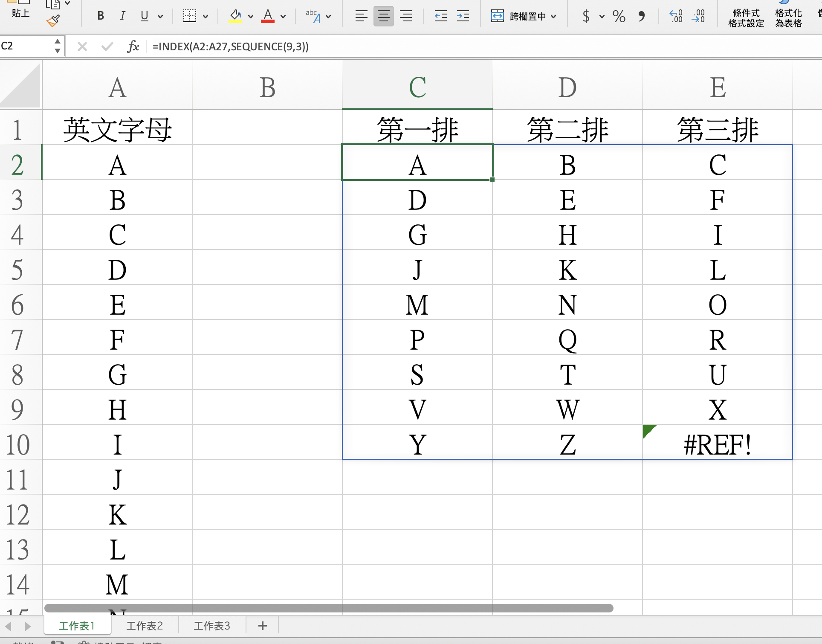Open the borders dropdown arrow
822x644 pixels.
pos(205,17)
